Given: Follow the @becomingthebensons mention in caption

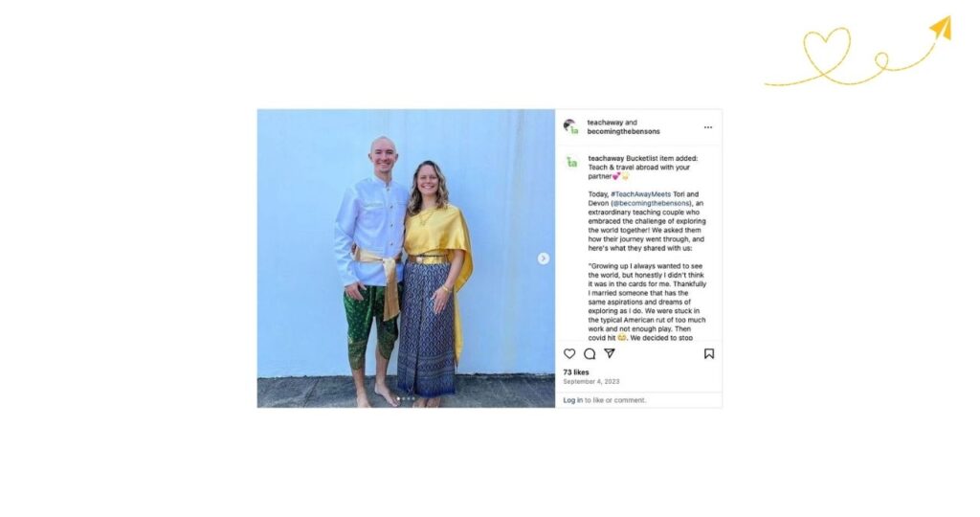Looking at the screenshot, I should tap(651, 203).
